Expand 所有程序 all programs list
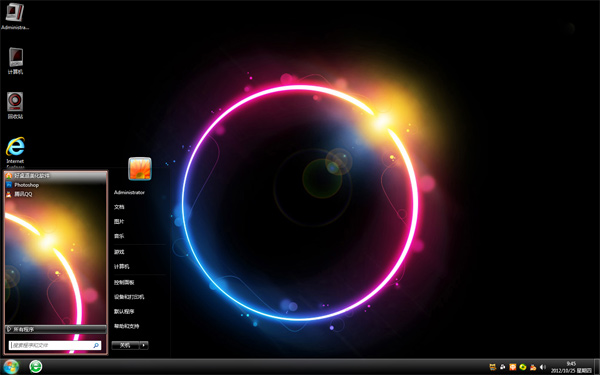 (x=55, y=329)
